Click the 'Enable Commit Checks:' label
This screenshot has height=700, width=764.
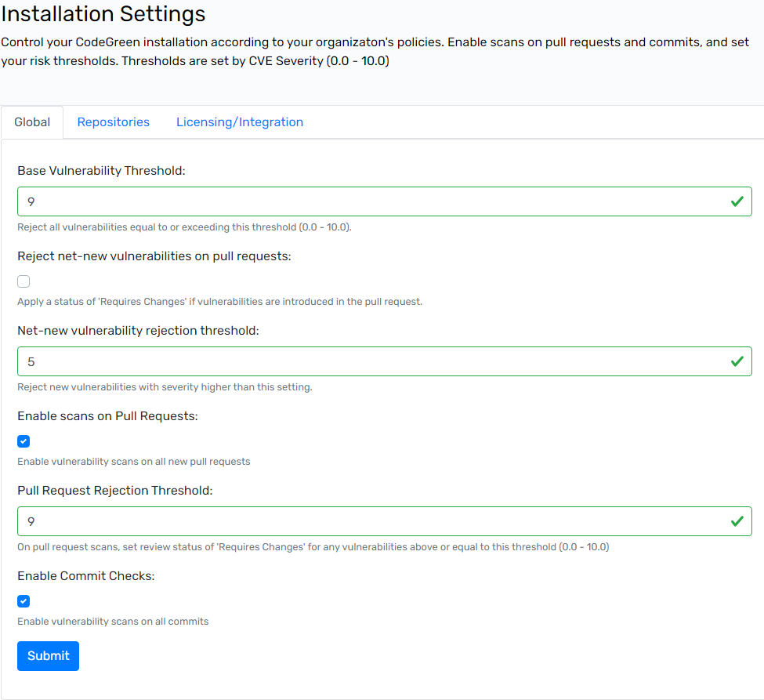[86, 575]
